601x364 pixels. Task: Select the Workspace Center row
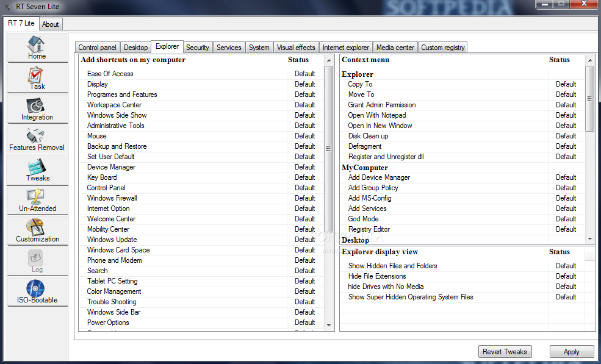click(x=201, y=105)
